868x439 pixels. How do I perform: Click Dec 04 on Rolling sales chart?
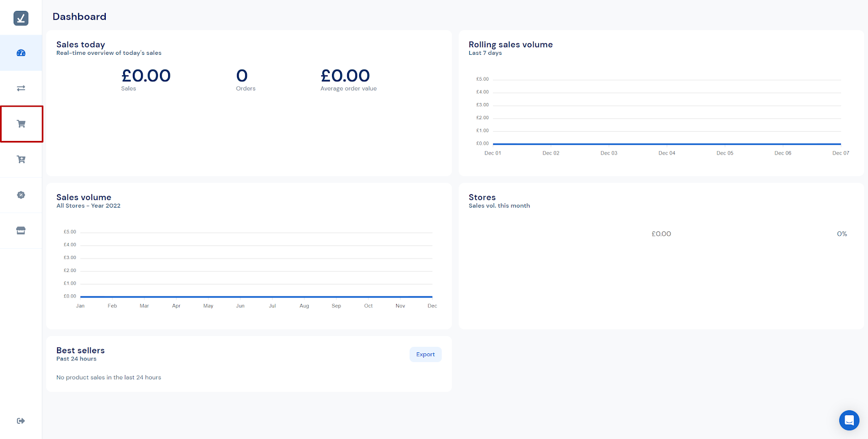667,153
